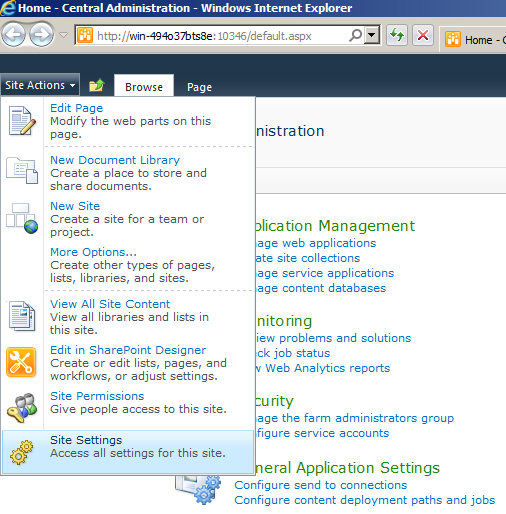Click the Site Settings gears icon
This screenshot has height=514, width=506.
[x=22, y=452]
